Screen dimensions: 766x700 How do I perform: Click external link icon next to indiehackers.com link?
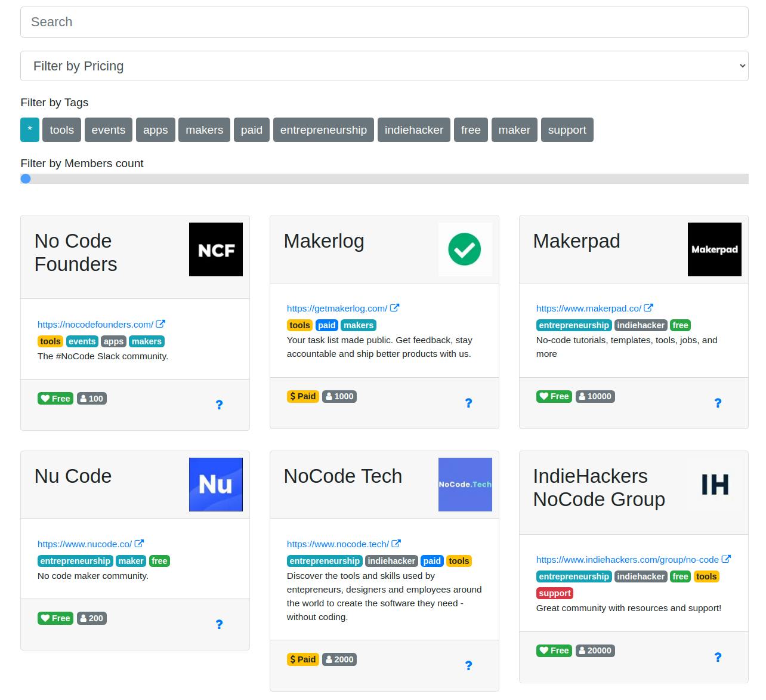(726, 559)
